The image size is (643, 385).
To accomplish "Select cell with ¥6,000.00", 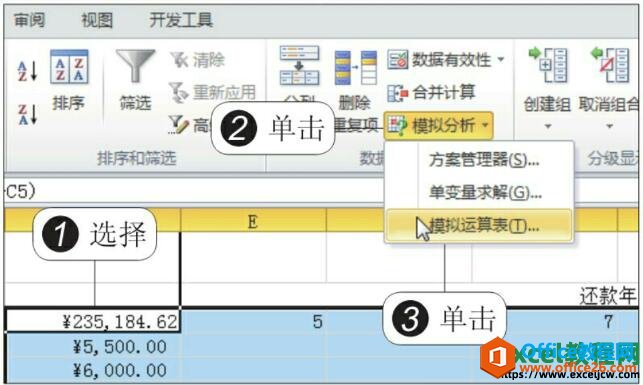I will coord(92,371).
